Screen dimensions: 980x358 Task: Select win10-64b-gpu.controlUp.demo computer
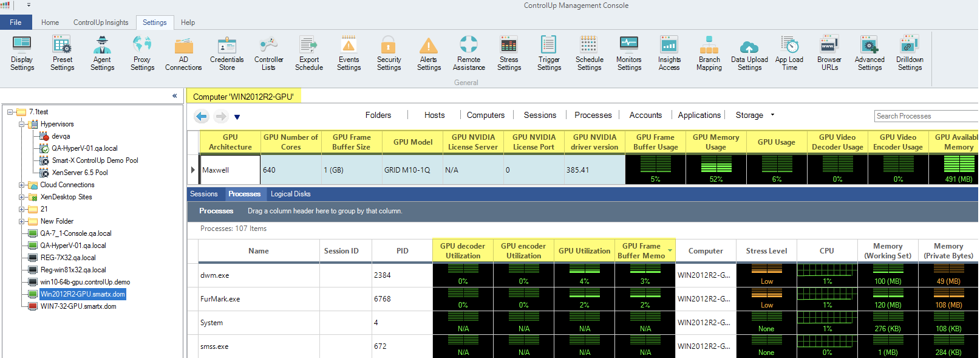[x=85, y=282]
